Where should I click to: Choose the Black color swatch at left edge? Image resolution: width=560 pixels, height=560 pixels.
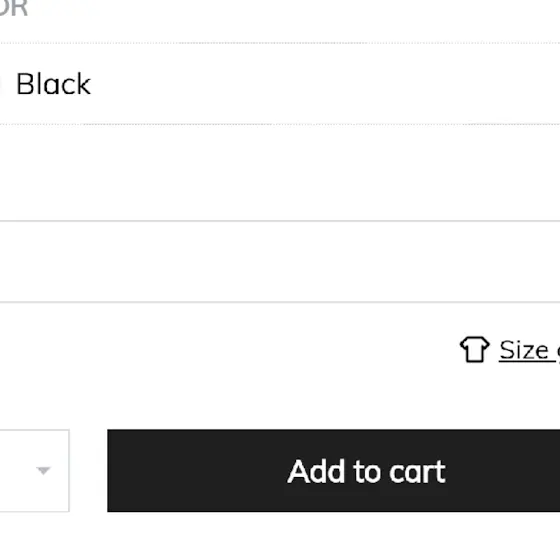[1, 85]
